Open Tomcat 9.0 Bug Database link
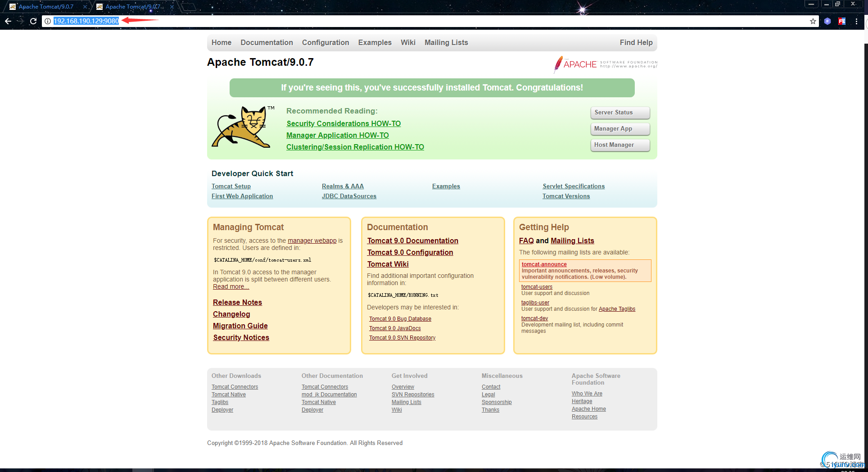 pos(400,319)
